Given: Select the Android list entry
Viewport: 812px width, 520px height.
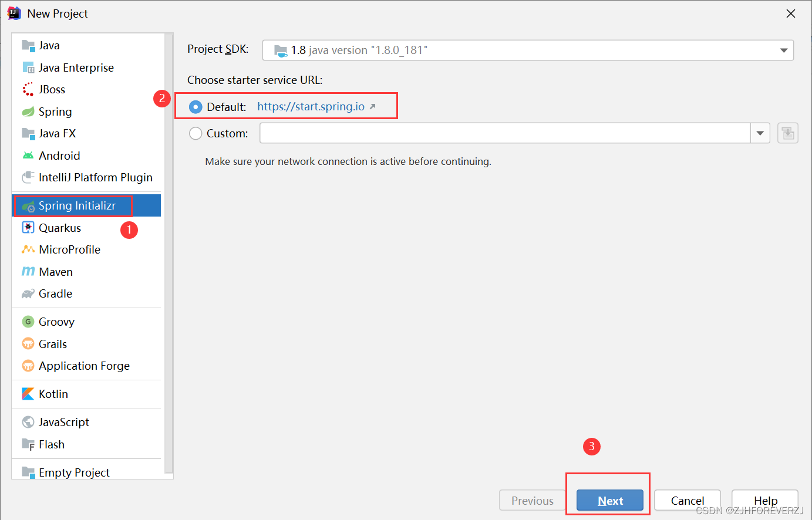Looking at the screenshot, I should [86, 156].
